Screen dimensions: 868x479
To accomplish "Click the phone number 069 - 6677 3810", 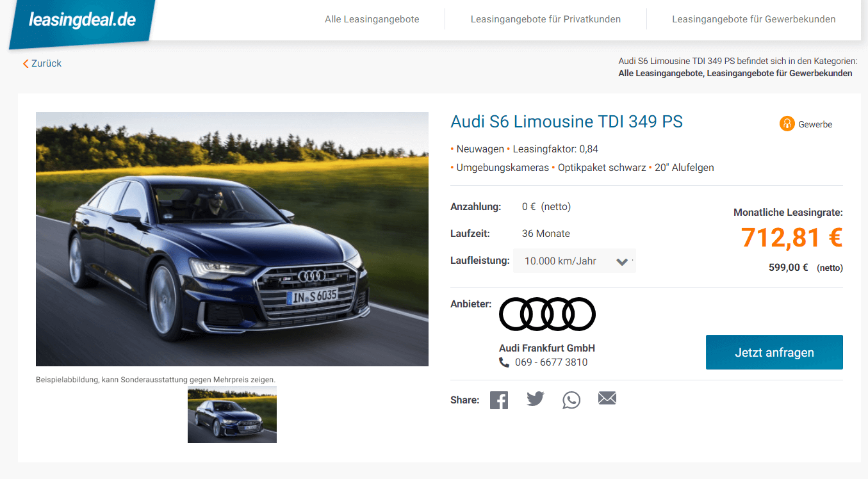I will tap(551, 362).
